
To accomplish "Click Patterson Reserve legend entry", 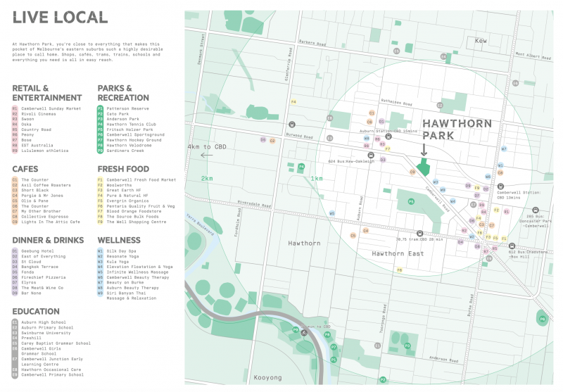I will [x=127, y=108].
